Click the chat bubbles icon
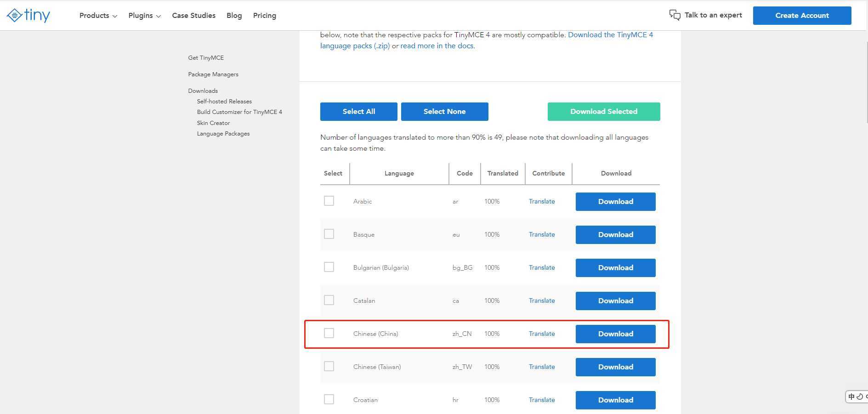Image resolution: width=868 pixels, height=414 pixels. click(x=675, y=15)
